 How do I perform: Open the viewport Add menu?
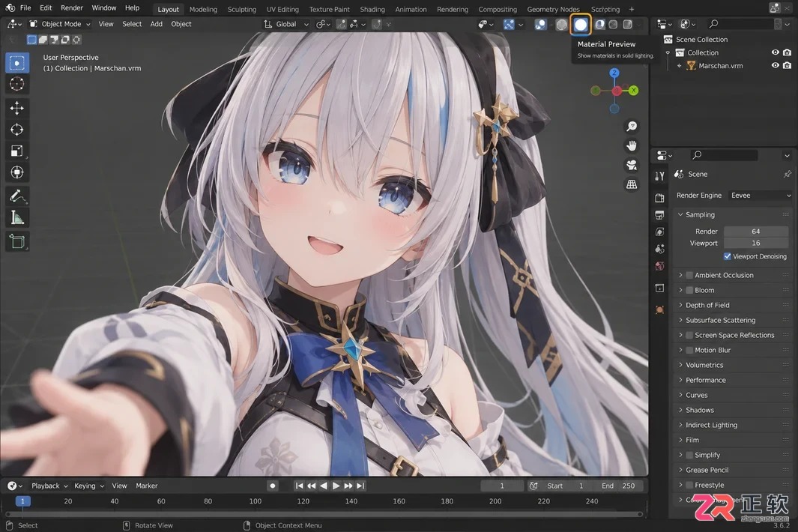[x=157, y=24]
